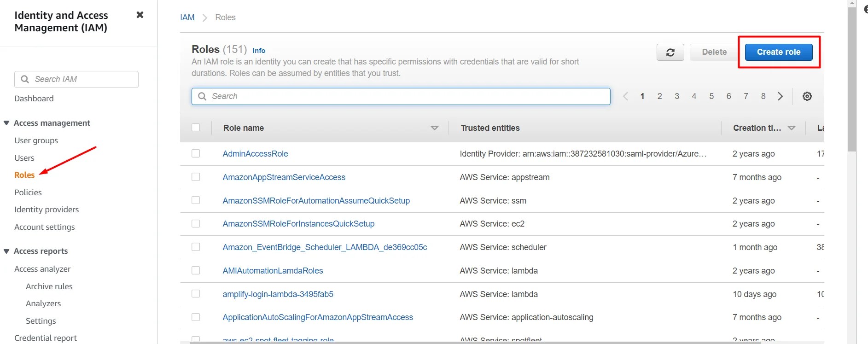Open ApplicationAutoScalingForAmazonAppStreamAccess role
The height and width of the screenshot is (344, 868).
318,317
